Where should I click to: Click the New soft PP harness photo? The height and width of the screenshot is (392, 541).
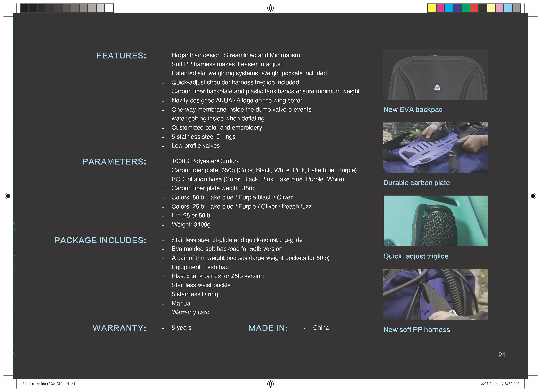point(435,294)
